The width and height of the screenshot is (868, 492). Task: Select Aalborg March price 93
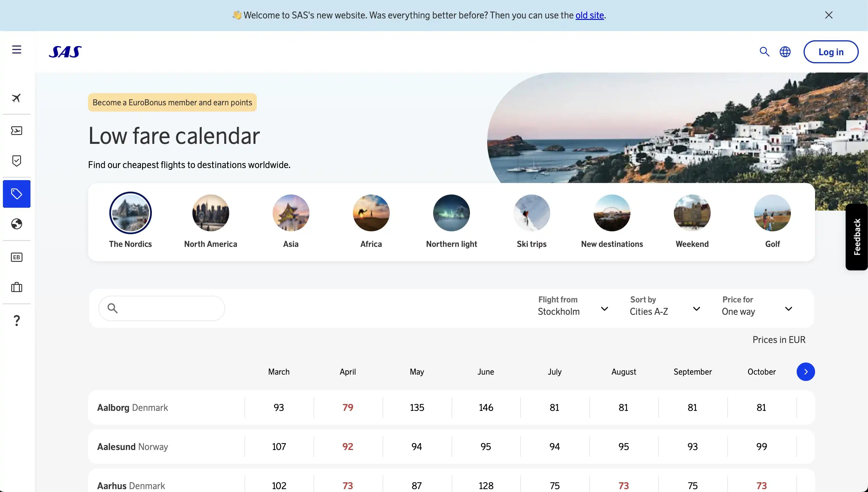tap(279, 407)
